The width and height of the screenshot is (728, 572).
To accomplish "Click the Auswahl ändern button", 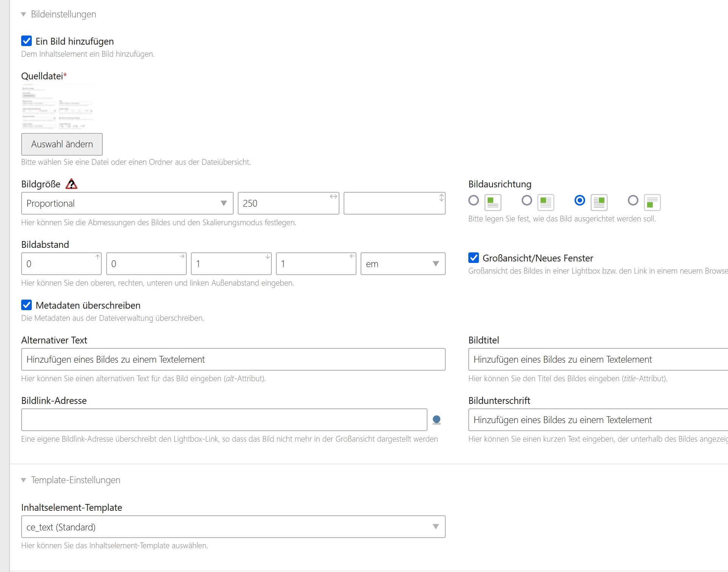I will click(x=62, y=144).
